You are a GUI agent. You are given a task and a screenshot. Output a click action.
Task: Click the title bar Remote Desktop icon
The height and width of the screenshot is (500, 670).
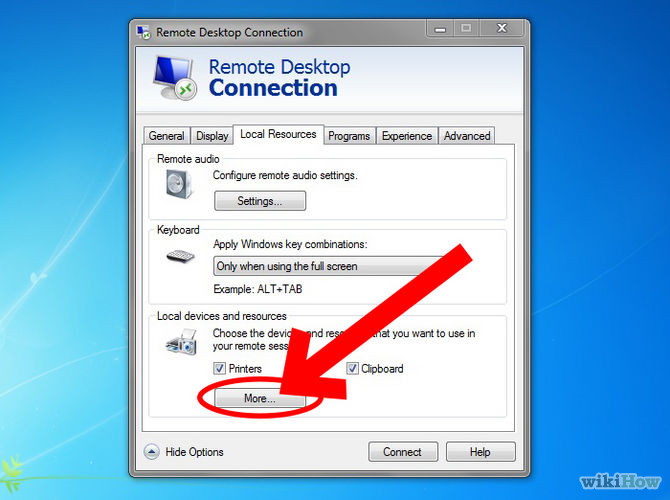tap(144, 32)
